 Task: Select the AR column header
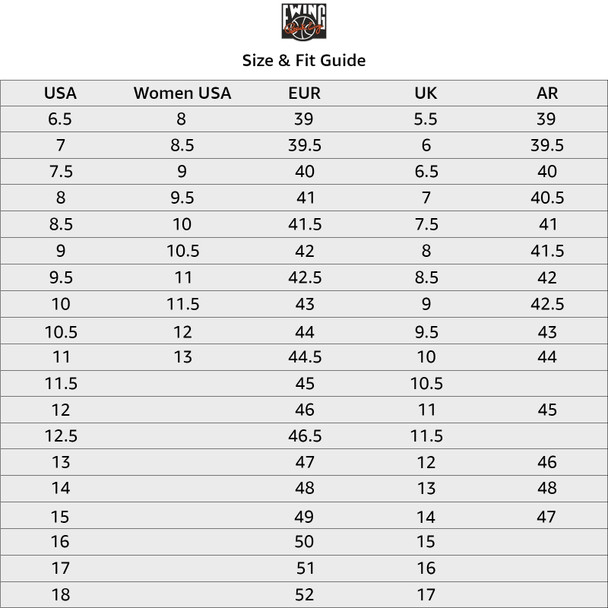click(547, 94)
